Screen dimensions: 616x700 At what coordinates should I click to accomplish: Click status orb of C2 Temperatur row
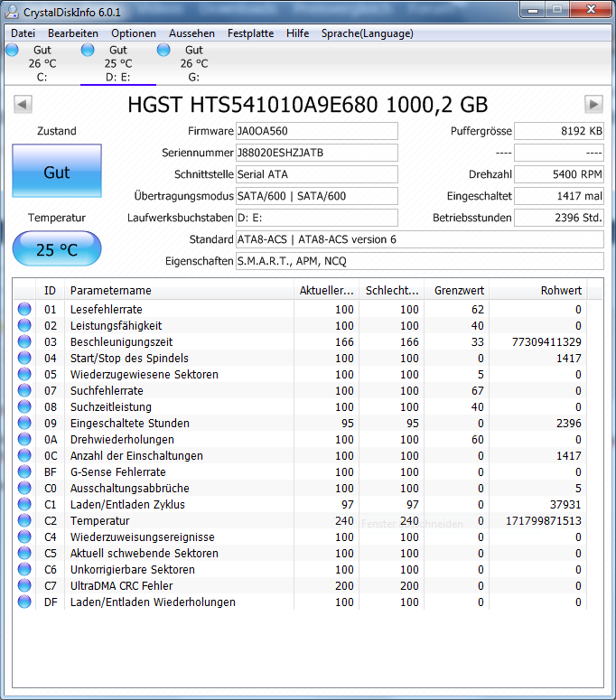point(24,520)
